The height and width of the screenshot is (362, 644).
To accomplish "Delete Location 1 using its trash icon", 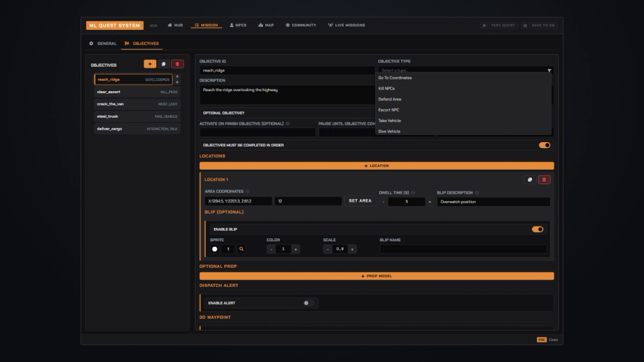I will tap(544, 180).
